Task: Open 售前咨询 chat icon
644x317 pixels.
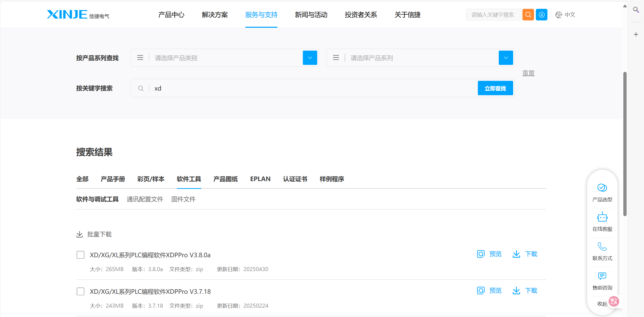Action: tap(602, 276)
